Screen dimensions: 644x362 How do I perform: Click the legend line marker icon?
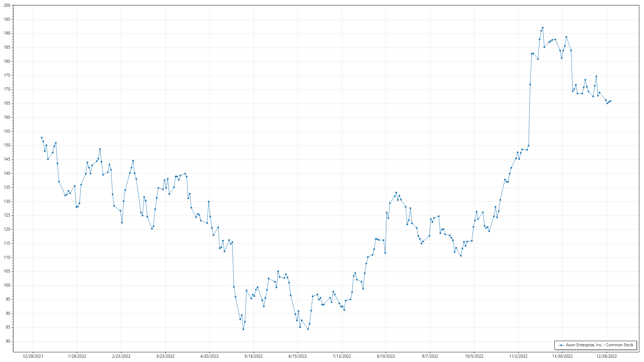tap(561, 345)
